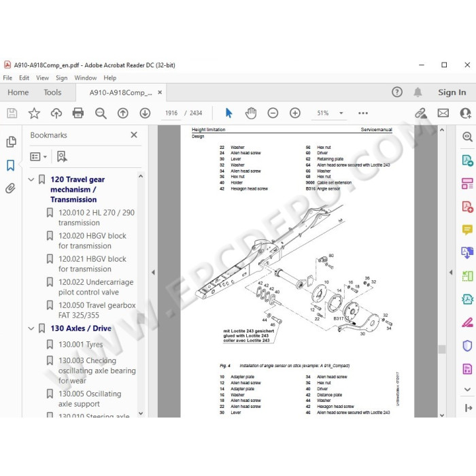Open the View menu
476x476 pixels.
click(x=42, y=78)
